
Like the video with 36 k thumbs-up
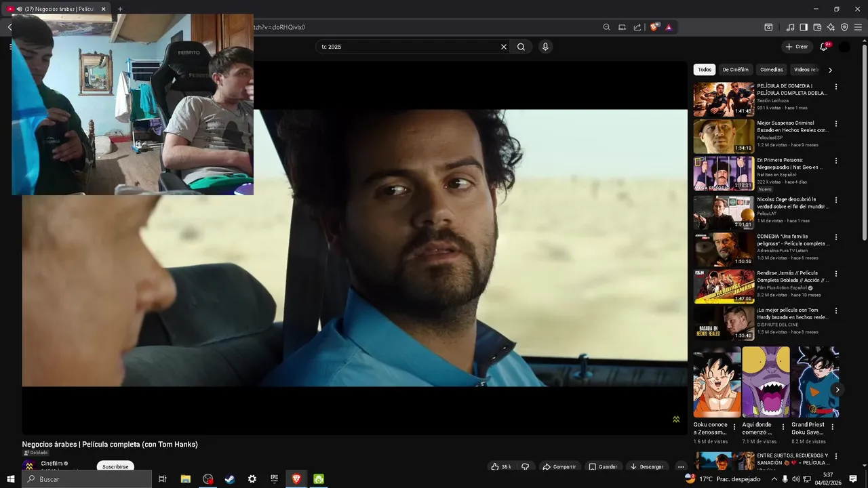tap(501, 466)
